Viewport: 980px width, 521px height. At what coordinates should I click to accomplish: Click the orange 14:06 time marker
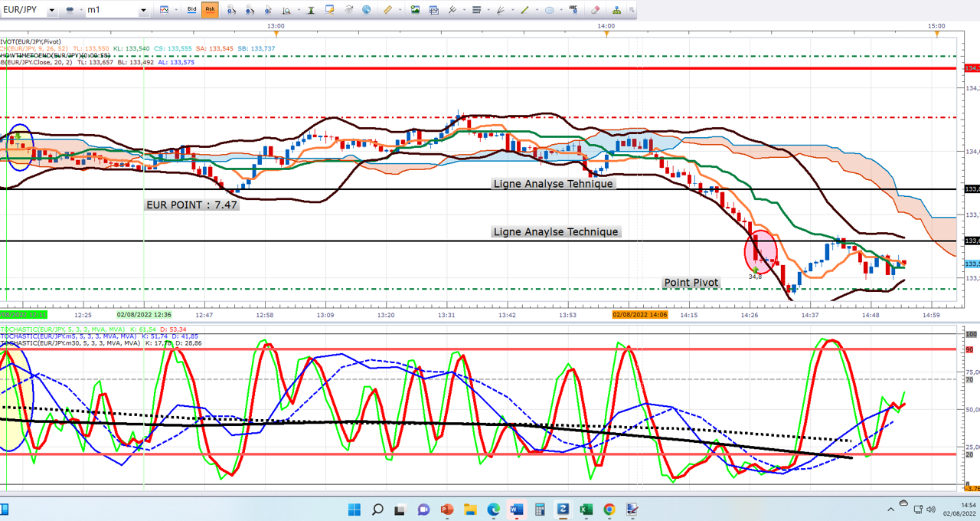pos(640,315)
